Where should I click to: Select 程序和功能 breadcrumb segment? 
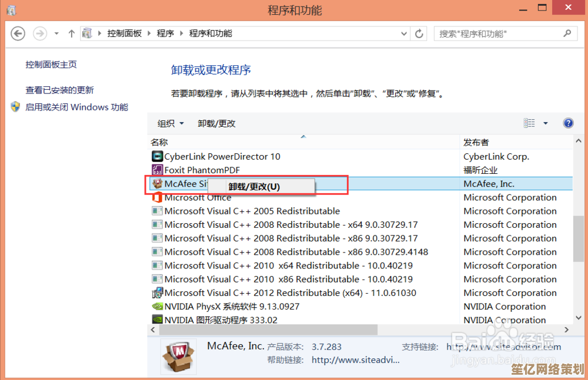coord(211,33)
